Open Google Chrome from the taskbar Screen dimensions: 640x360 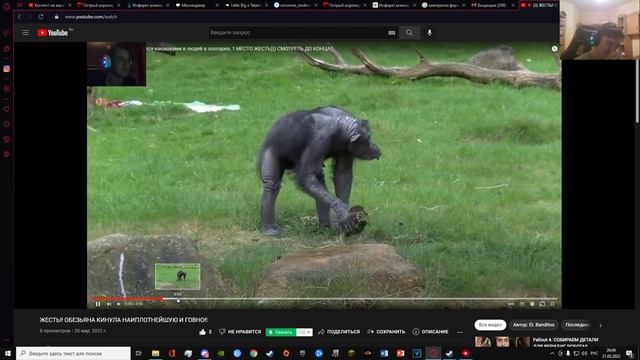click(253, 353)
